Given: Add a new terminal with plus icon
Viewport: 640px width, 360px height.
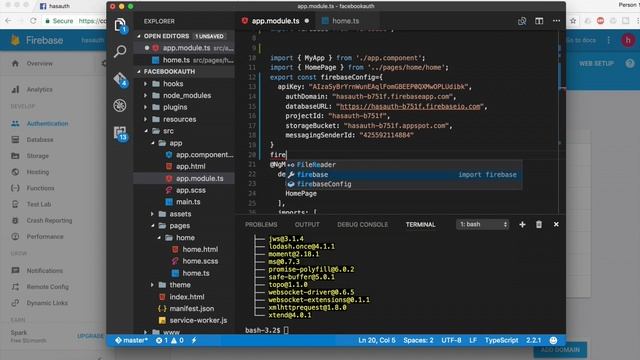Looking at the screenshot, I should pos(522,224).
